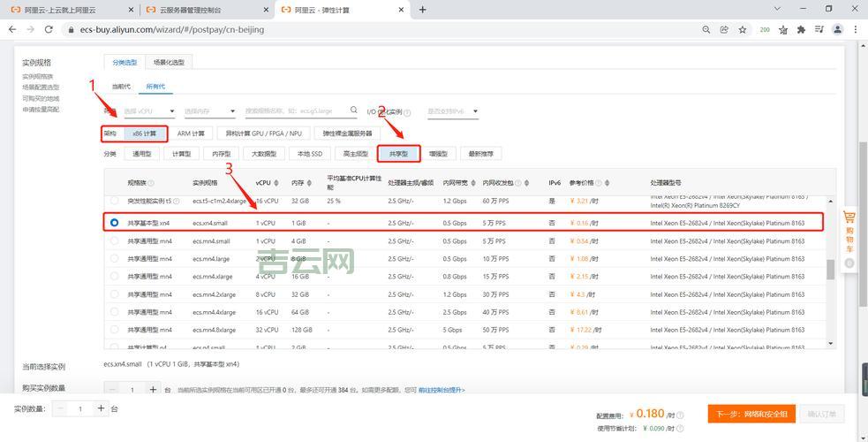Select x86 计算 architecture
This screenshot has height=442, width=868.
[144, 133]
